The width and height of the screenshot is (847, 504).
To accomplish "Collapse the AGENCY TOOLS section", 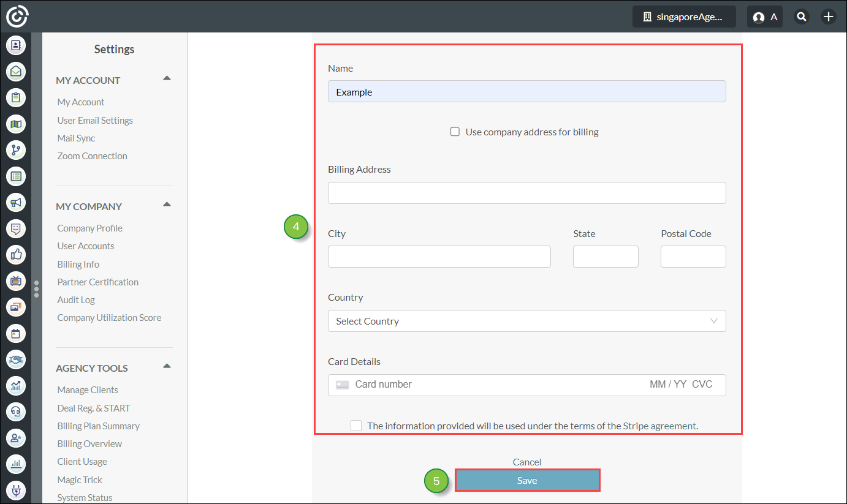I will pos(167,366).
